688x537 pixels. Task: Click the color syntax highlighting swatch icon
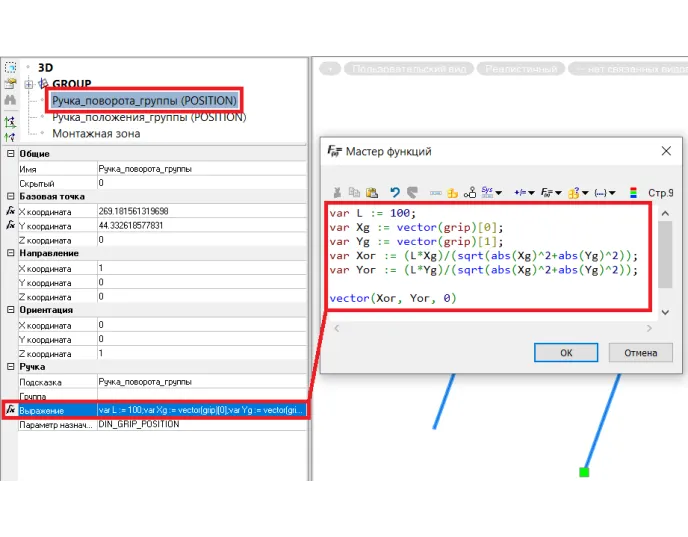pyautogui.click(x=633, y=192)
